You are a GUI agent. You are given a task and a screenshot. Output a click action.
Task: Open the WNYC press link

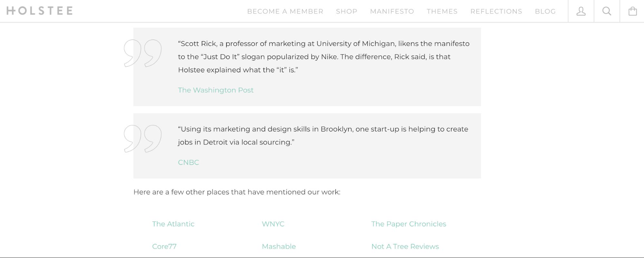pos(273,224)
